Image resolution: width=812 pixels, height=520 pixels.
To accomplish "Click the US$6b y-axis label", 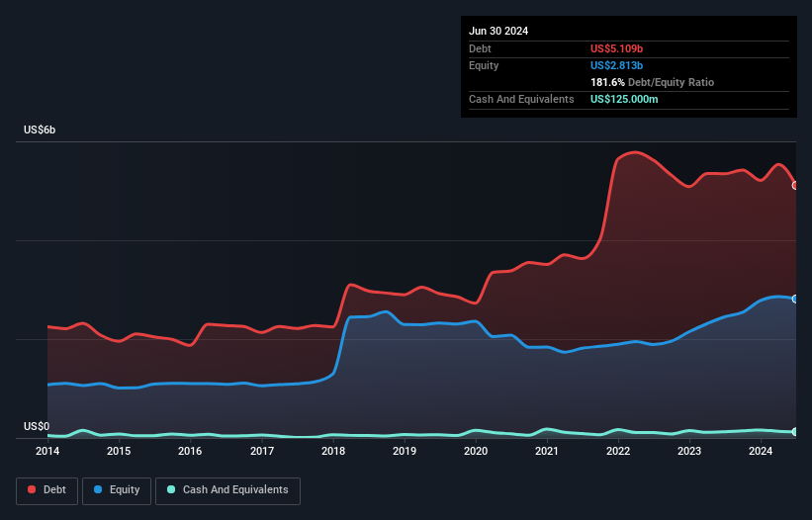I will tap(40, 130).
